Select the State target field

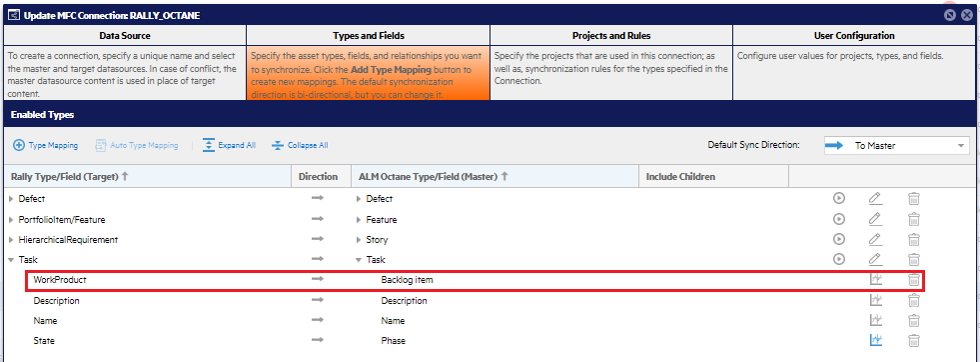click(x=44, y=341)
